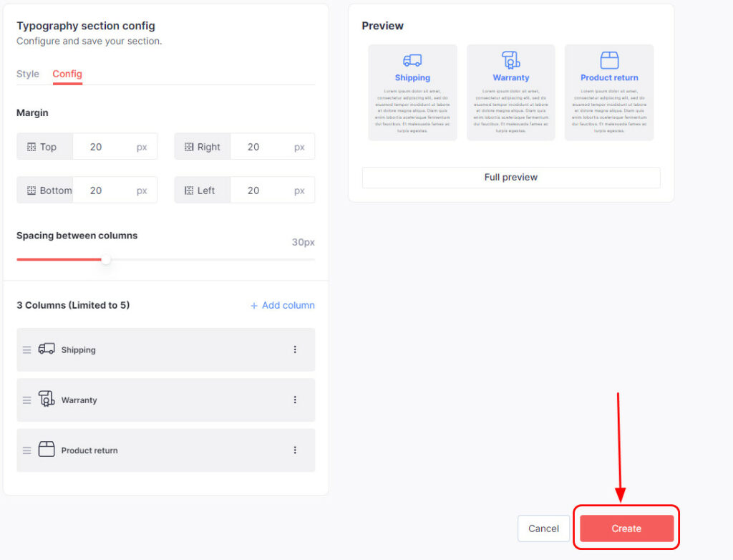
Task: Click the Left margin icon
Action: (x=189, y=190)
